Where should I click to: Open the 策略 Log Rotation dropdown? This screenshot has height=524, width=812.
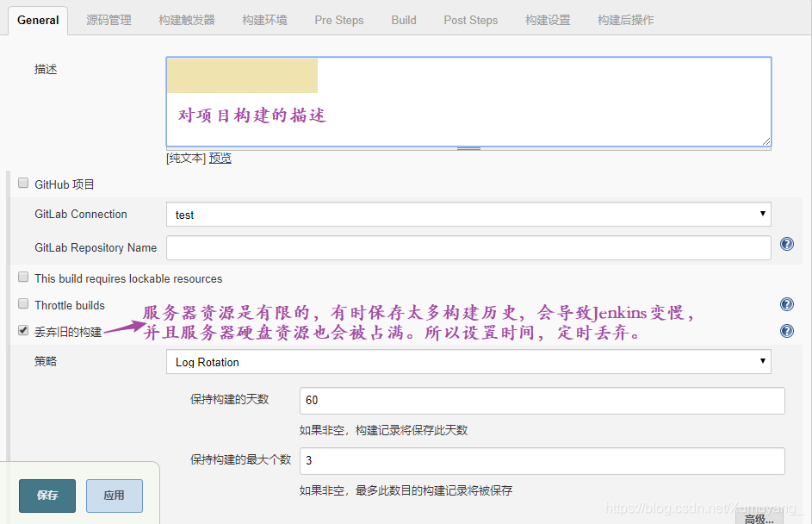[468, 362]
